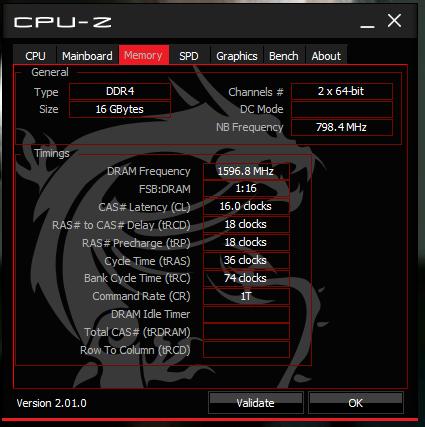Screen dimensions: 425x427
Task: Click the Validate button
Action: pyautogui.click(x=256, y=403)
